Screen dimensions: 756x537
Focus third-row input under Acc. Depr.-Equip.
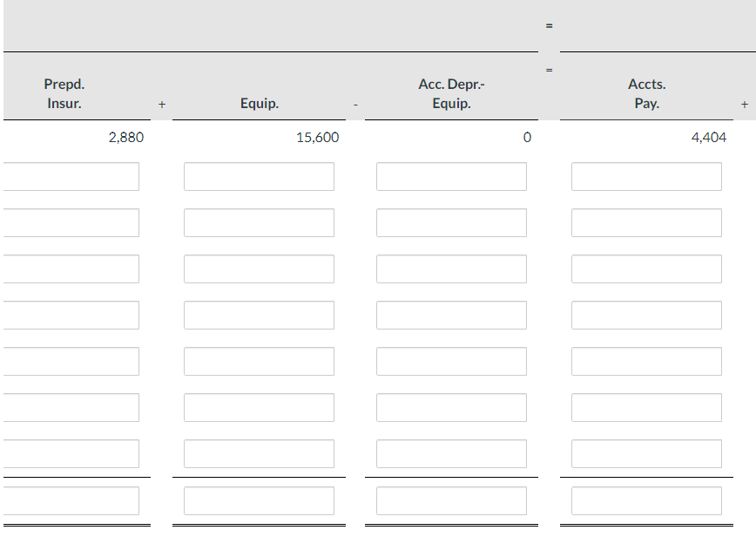pos(451,268)
